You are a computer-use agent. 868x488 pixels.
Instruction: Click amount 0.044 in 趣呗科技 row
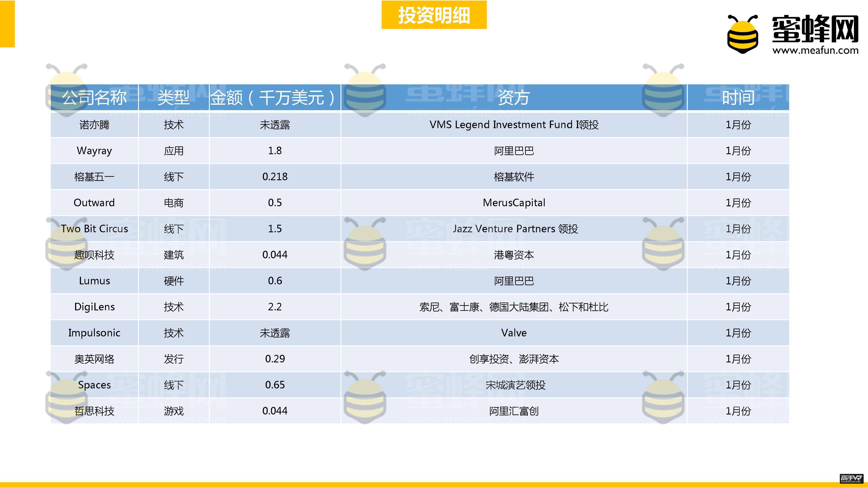tap(275, 255)
